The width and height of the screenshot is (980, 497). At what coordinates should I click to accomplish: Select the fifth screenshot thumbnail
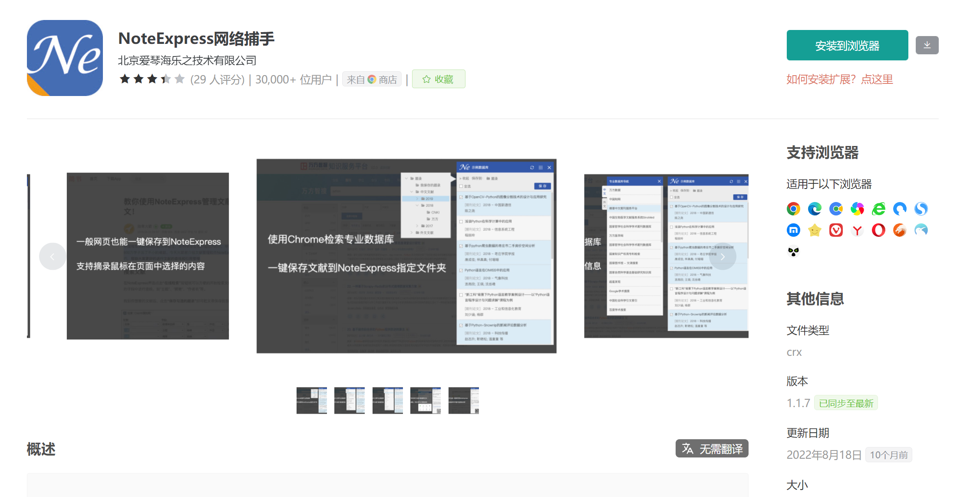click(464, 401)
